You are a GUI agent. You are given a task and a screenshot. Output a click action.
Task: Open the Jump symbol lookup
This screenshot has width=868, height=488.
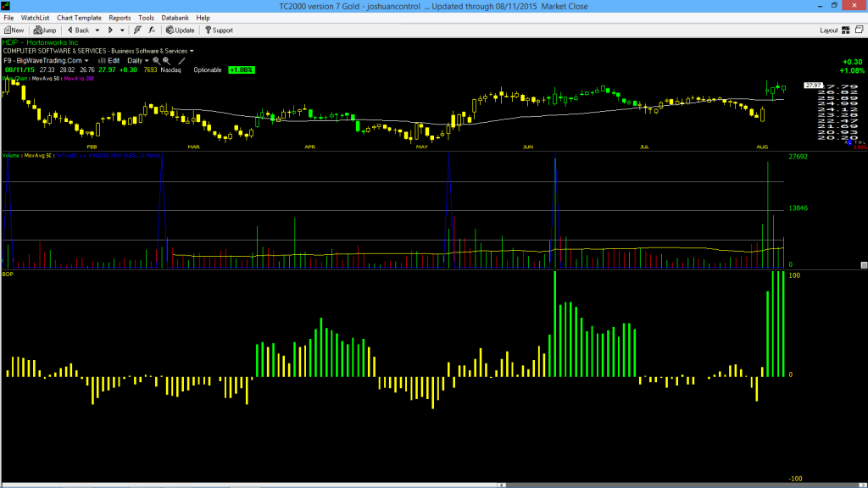45,30
